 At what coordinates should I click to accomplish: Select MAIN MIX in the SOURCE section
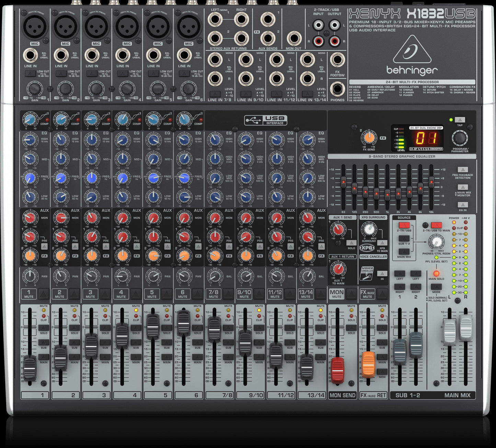click(404, 251)
